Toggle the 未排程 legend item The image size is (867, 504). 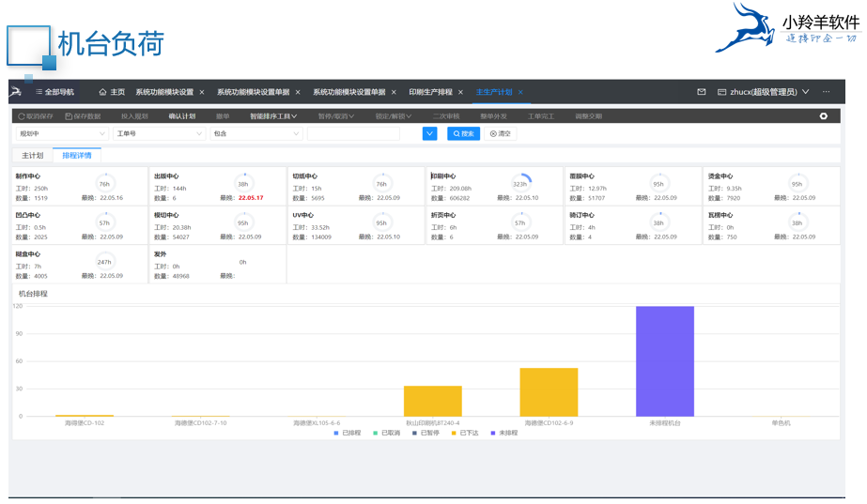pyautogui.click(x=504, y=433)
